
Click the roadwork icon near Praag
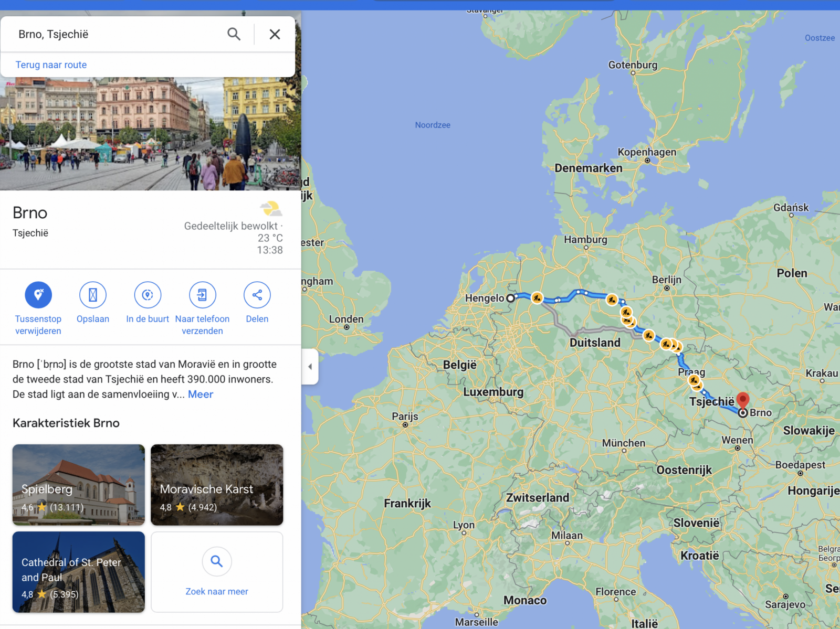[x=694, y=380]
